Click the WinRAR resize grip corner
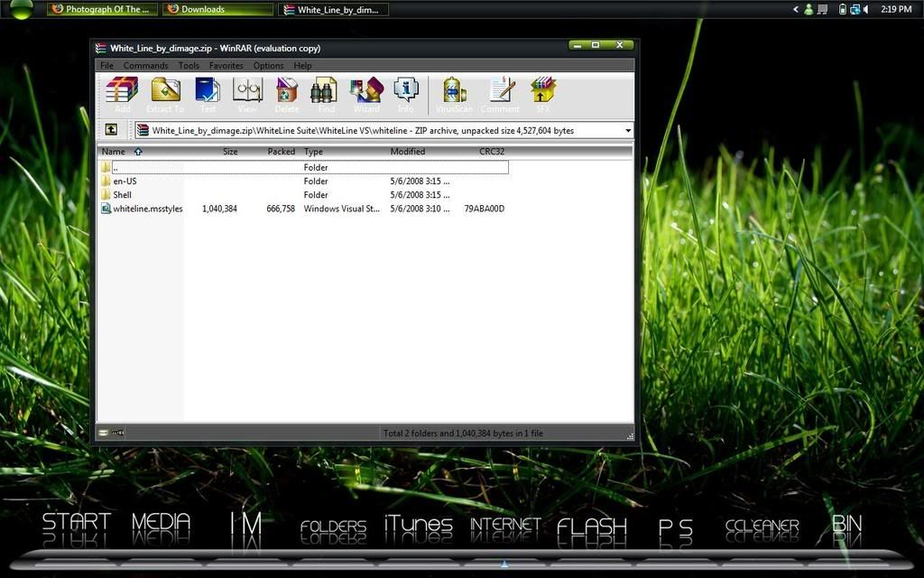Viewport: 924px width, 578px height. pyautogui.click(x=630, y=436)
